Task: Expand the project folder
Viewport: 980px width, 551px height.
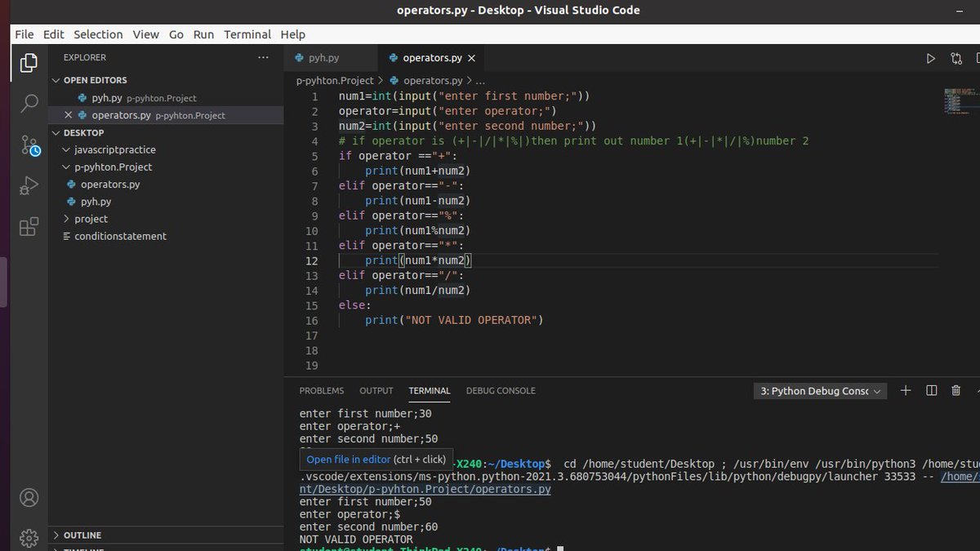Action: click(x=67, y=219)
